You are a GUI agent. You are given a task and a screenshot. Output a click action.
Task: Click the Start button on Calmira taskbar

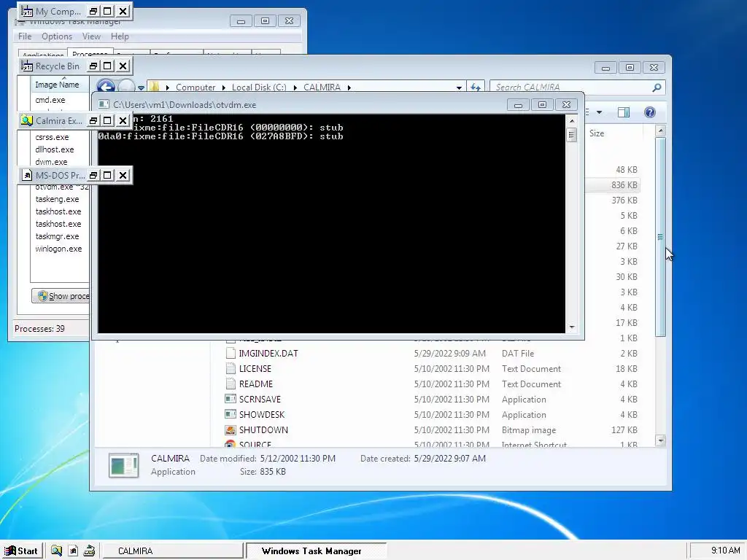pos(21,551)
